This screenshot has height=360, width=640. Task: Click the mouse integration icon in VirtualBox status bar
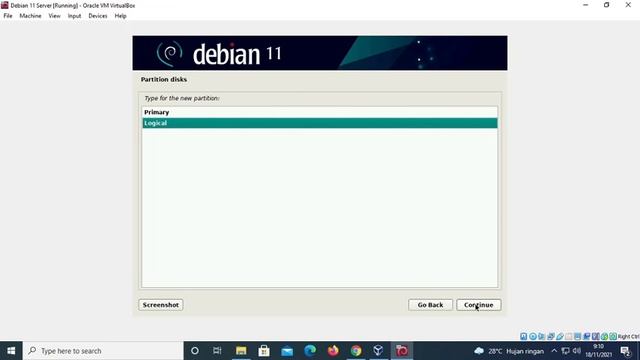pos(604,336)
